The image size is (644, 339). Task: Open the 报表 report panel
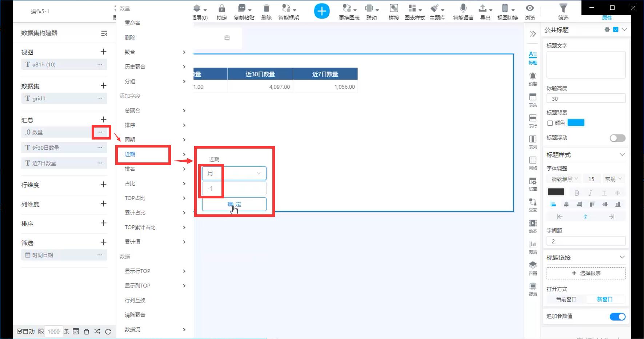click(x=533, y=289)
